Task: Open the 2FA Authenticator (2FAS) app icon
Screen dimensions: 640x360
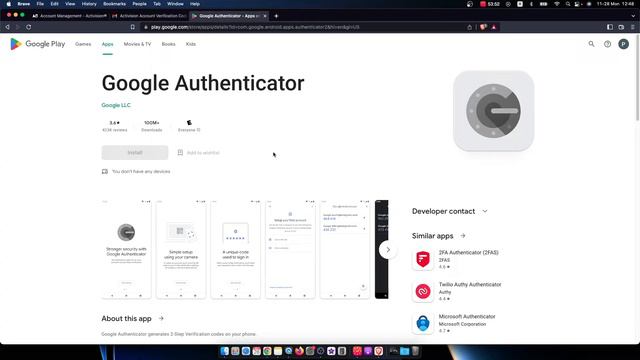Action: click(x=423, y=259)
